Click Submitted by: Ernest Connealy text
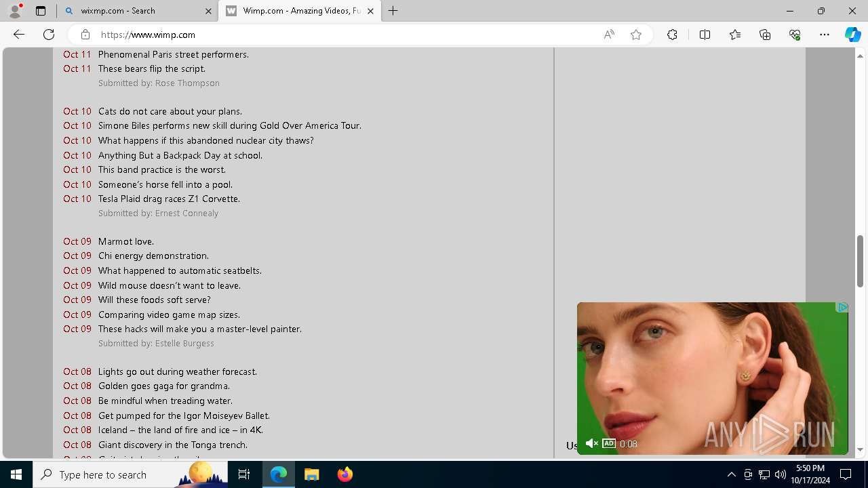This screenshot has height=488, width=868. coord(158,213)
